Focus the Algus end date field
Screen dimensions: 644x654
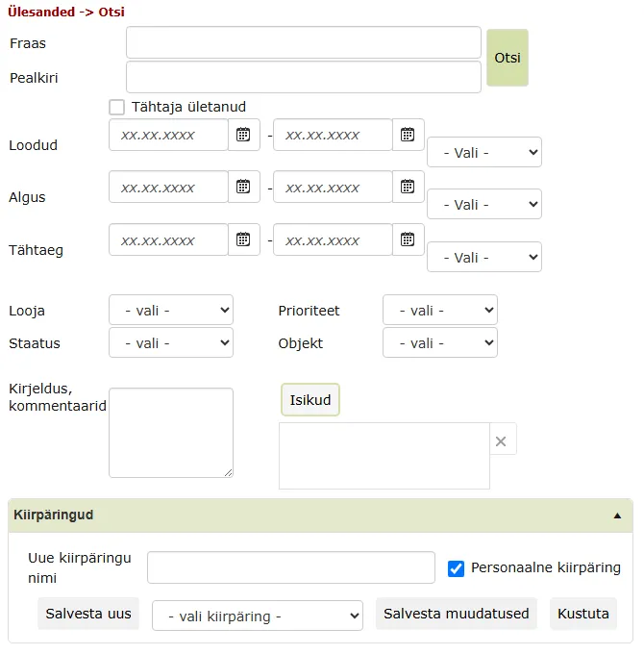333,187
